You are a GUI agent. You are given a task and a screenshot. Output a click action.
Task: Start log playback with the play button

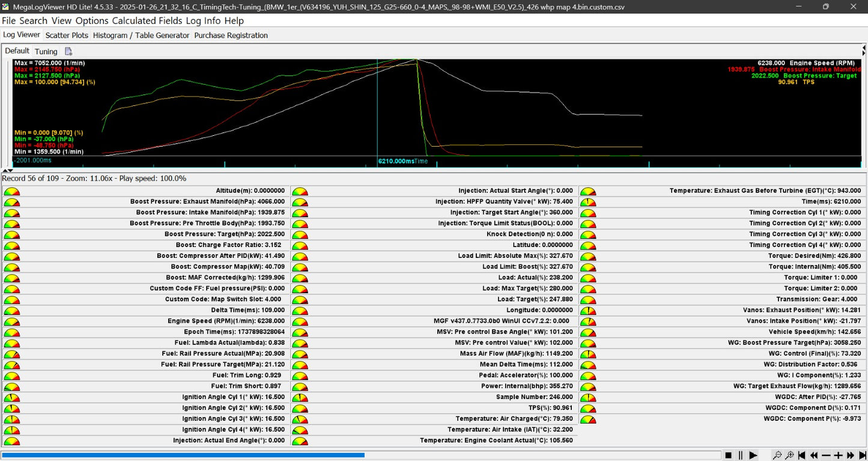tap(753, 456)
